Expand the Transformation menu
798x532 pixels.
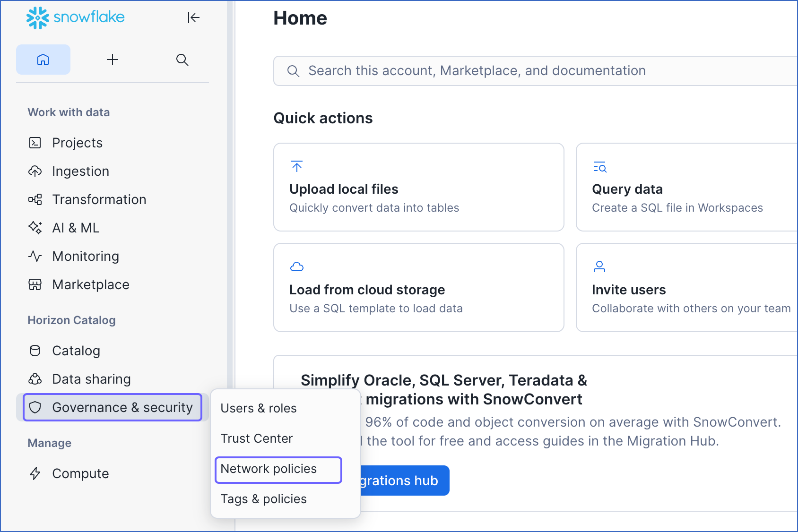click(99, 199)
